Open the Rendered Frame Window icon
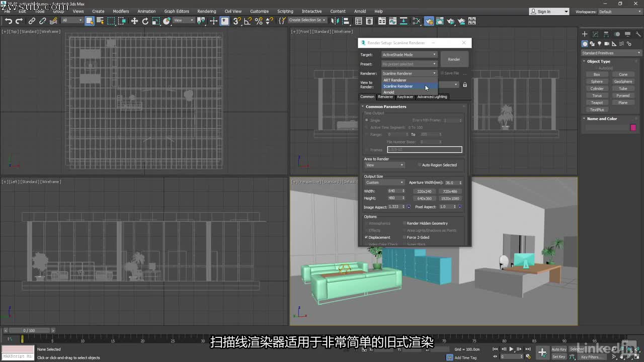Screen dimensions: 644x362 440,21
